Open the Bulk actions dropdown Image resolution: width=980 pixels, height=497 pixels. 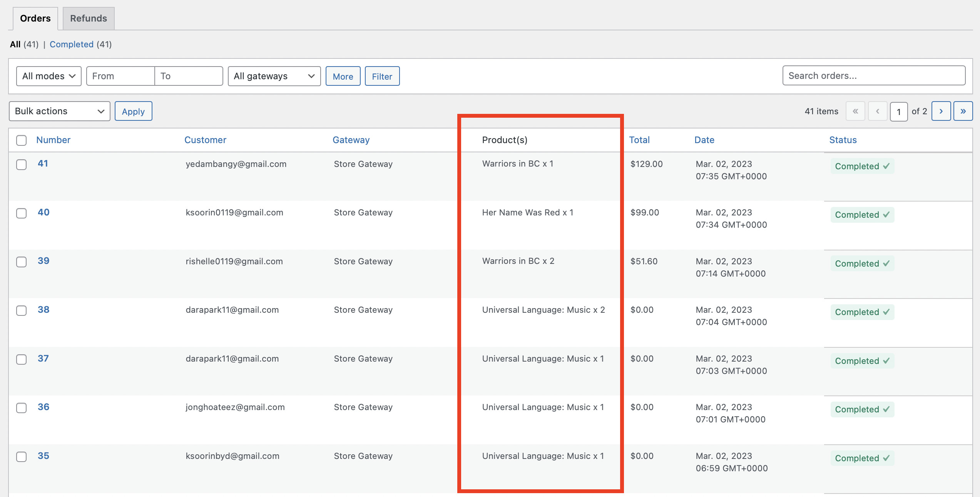60,111
